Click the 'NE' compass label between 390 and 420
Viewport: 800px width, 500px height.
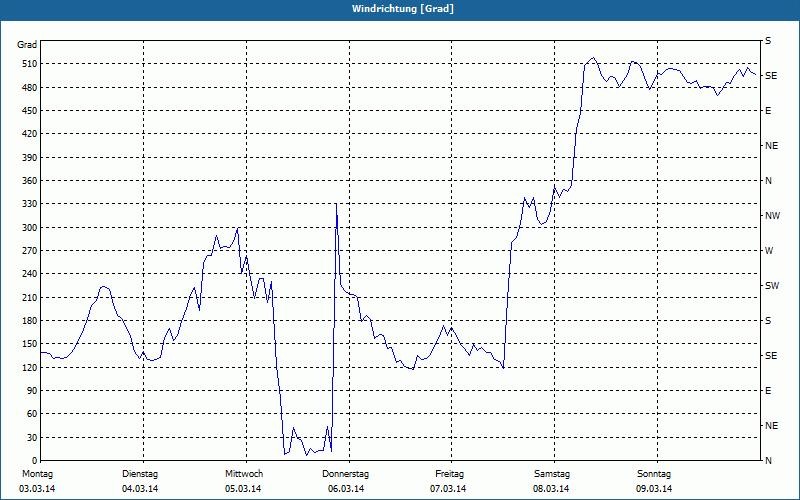pyautogui.click(x=771, y=146)
